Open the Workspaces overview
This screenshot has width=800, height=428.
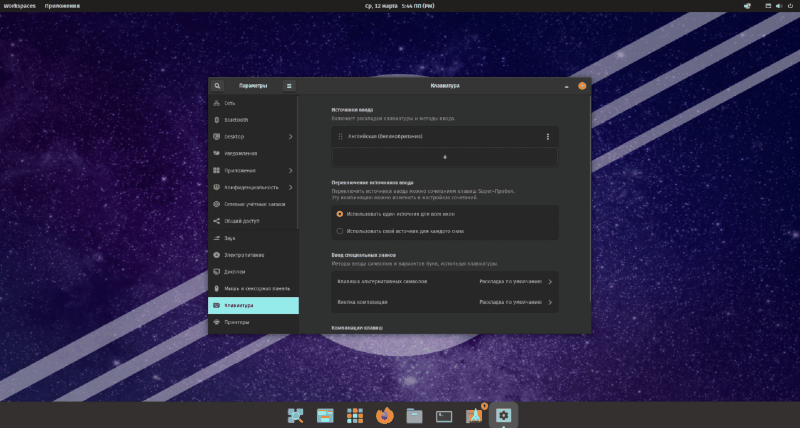click(19, 6)
